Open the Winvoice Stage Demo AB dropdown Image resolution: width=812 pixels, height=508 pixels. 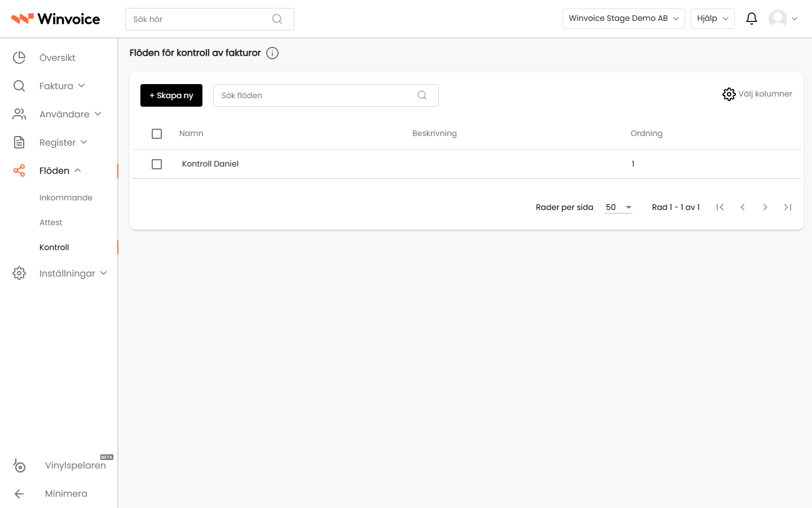pyautogui.click(x=624, y=19)
